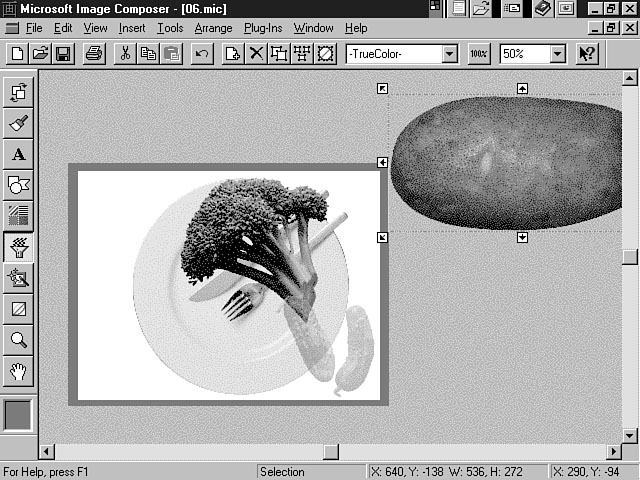Open the 50% zoom percent dropdown

click(557, 54)
